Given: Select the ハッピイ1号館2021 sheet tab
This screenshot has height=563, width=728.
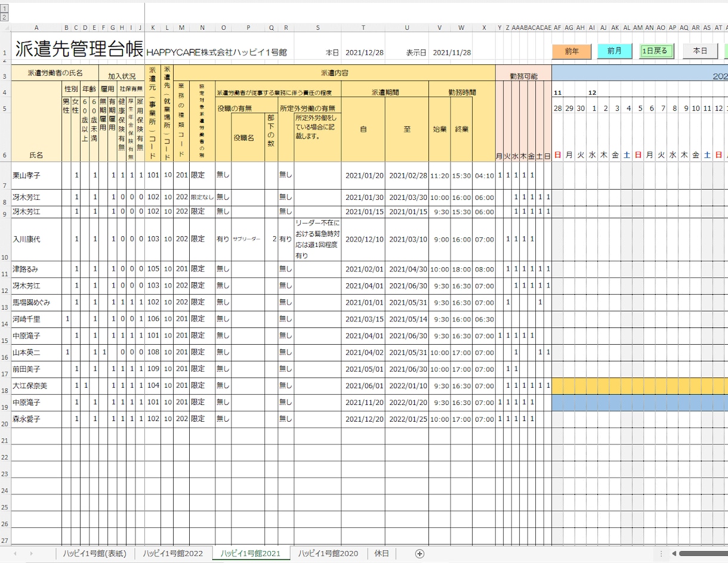Looking at the screenshot, I should 251,553.
